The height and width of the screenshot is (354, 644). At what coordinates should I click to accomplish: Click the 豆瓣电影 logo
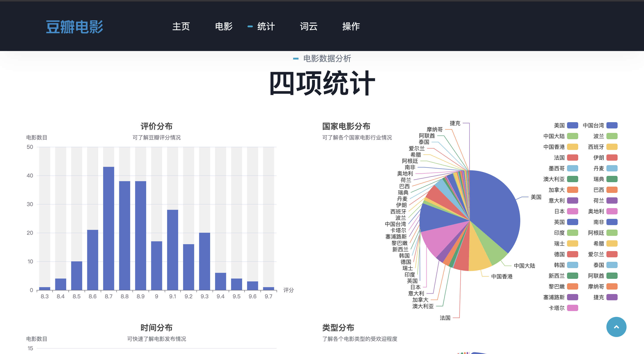click(x=75, y=26)
